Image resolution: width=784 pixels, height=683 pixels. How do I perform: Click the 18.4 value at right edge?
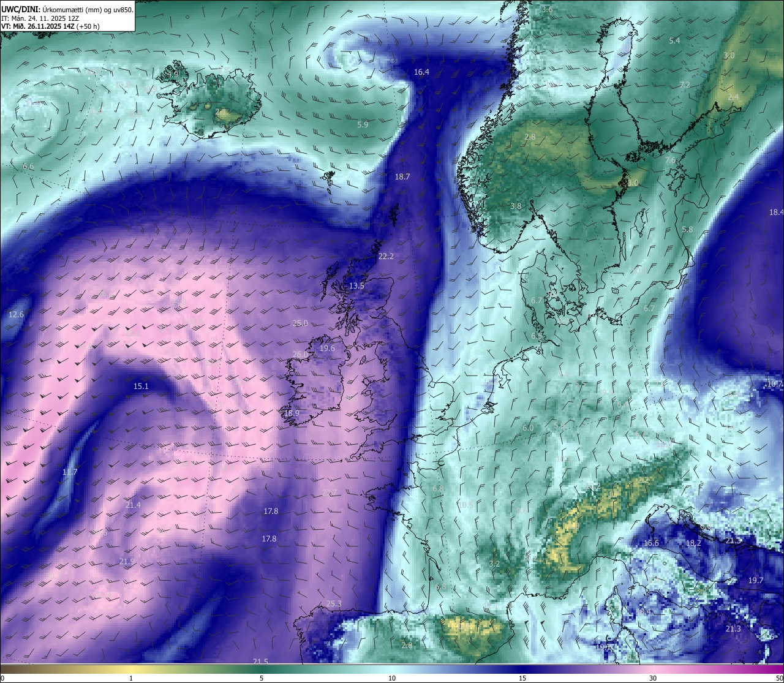[776, 212]
